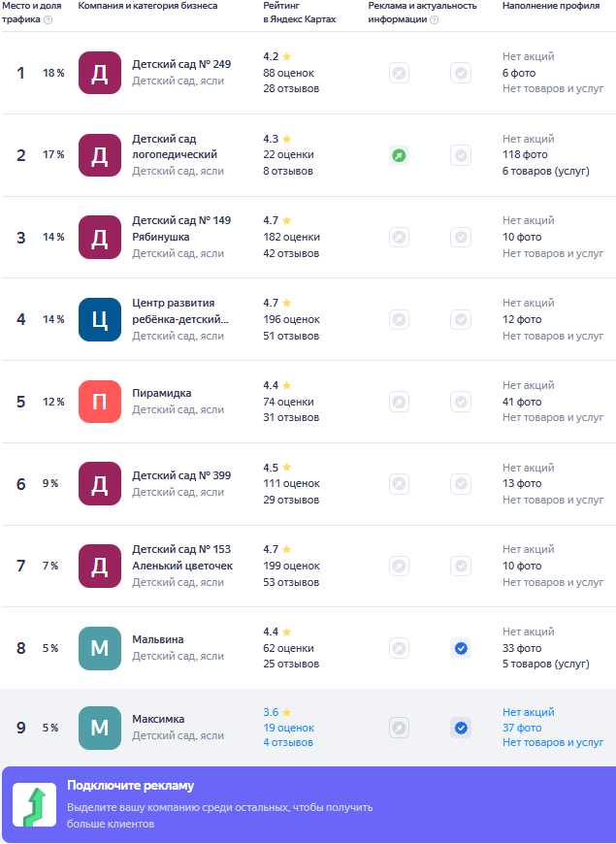Click blue 'Нет акций' link in Максимка row
Image resolution: width=616 pixels, height=844 pixels.
click(529, 713)
